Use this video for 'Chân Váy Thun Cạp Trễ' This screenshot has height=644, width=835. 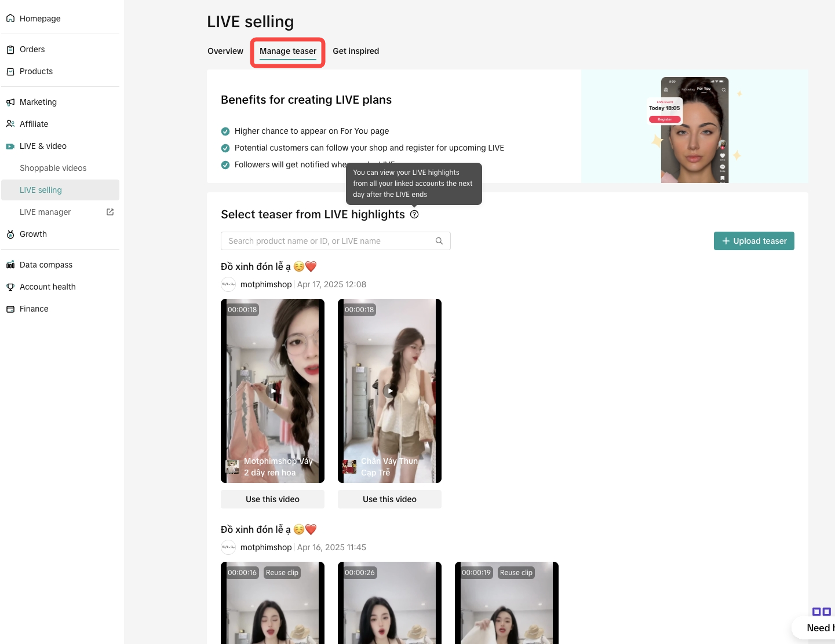pyautogui.click(x=389, y=499)
